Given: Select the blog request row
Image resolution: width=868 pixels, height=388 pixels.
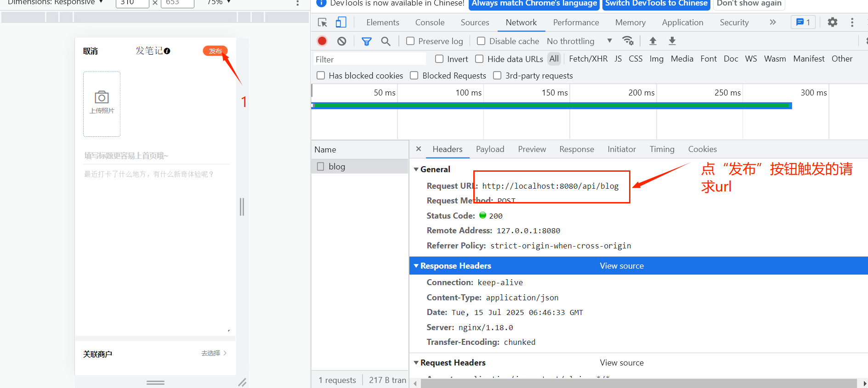Looking at the screenshot, I should tap(360, 166).
